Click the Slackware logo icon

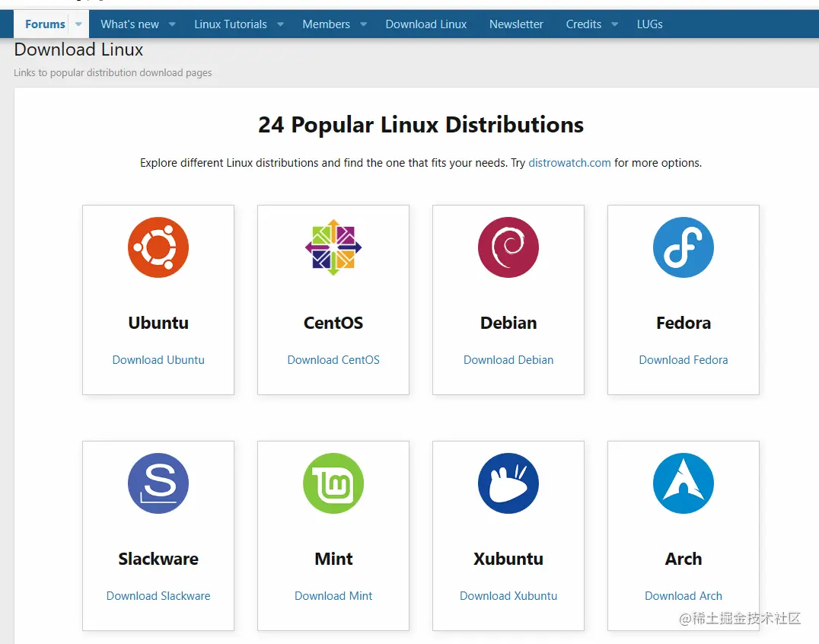pyautogui.click(x=158, y=483)
